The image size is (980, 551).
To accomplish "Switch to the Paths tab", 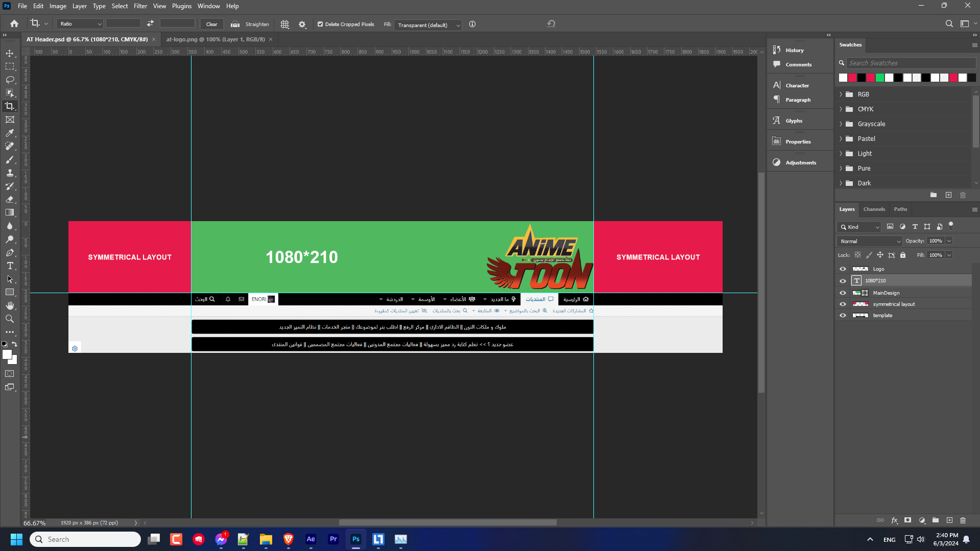I will tap(900, 209).
